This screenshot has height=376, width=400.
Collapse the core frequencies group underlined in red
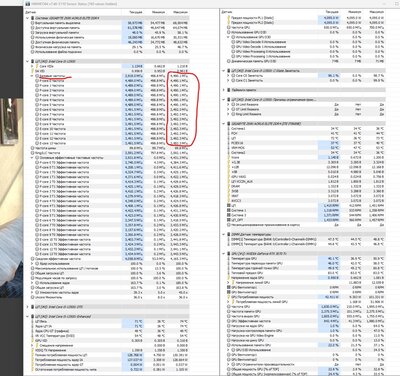[32, 76]
